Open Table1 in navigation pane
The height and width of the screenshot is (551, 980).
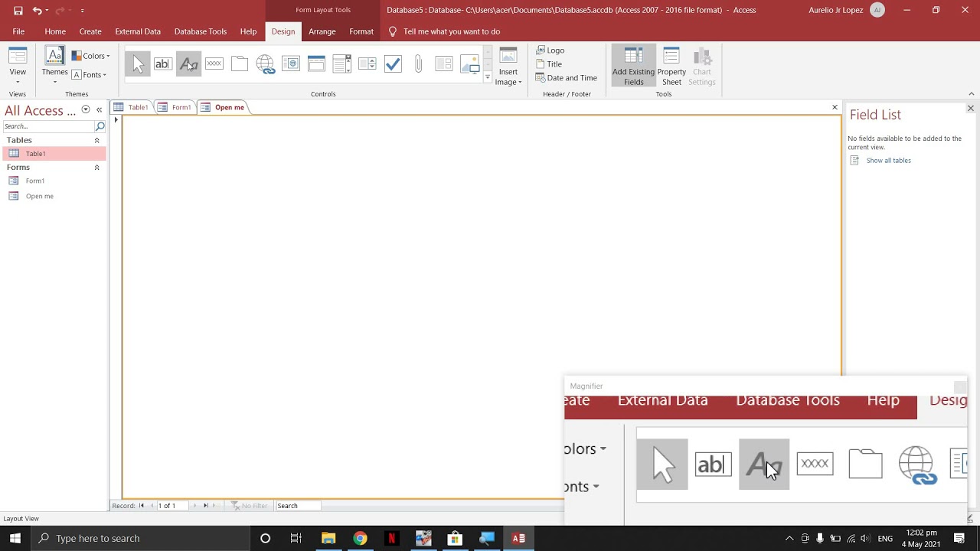pyautogui.click(x=54, y=154)
